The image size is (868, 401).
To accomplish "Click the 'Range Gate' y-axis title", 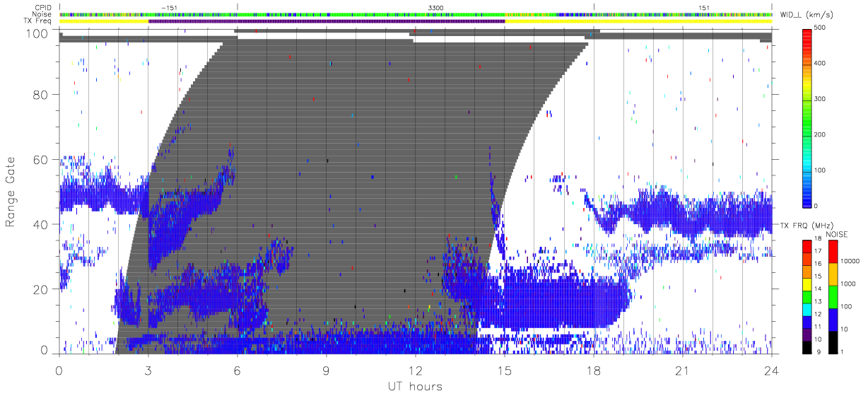I will [11, 192].
